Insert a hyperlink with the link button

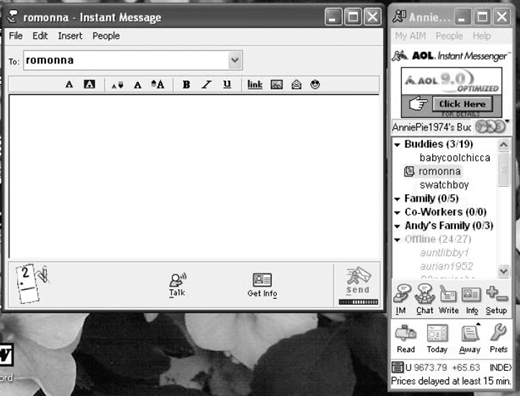click(255, 85)
